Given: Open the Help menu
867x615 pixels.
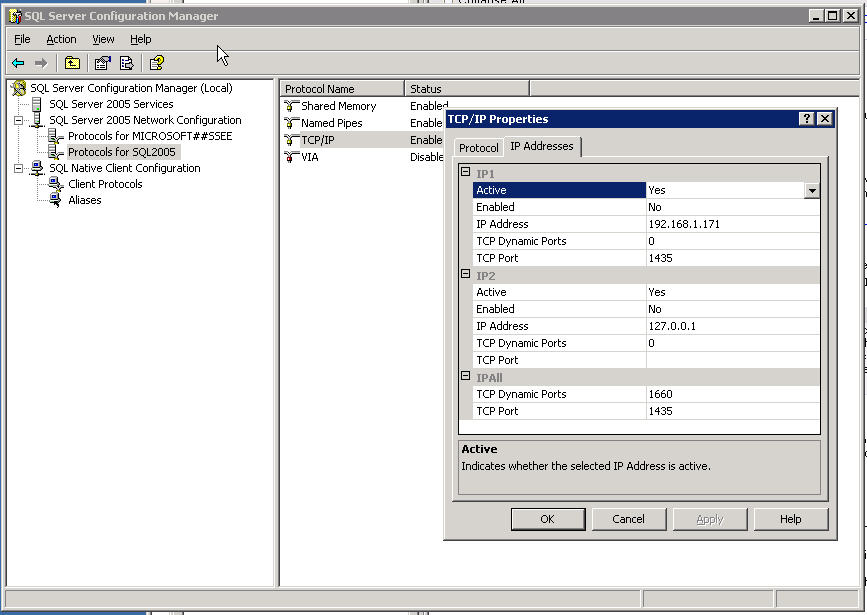Looking at the screenshot, I should [x=141, y=39].
